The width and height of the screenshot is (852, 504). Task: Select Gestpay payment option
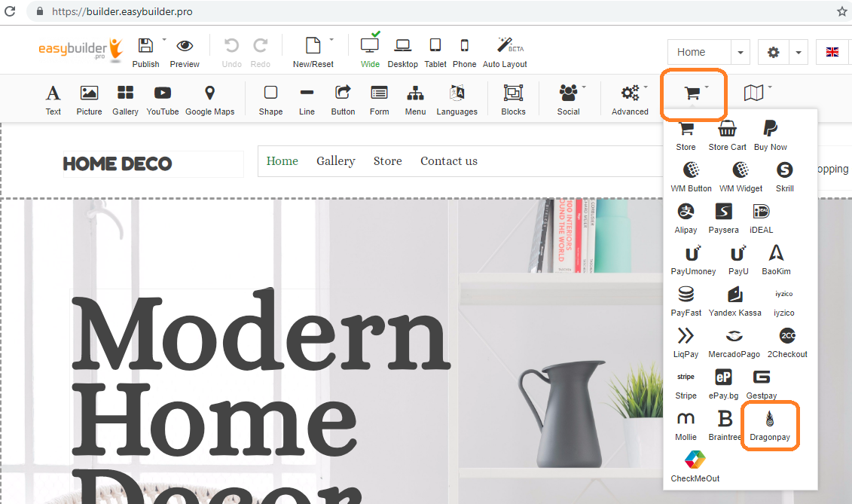[x=762, y=384]
